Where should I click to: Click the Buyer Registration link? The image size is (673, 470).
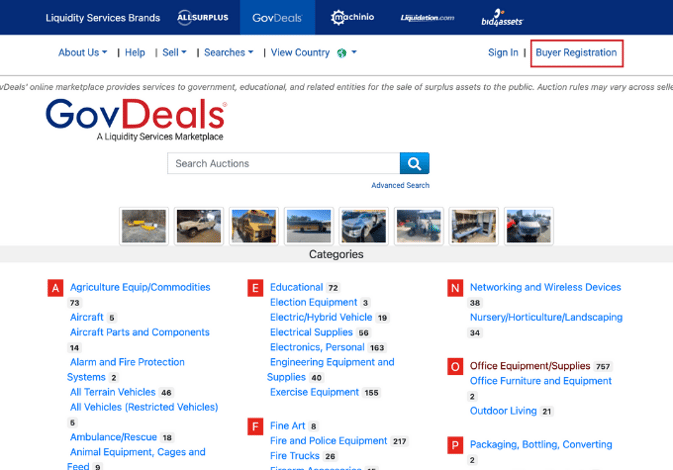click(x=576, y=53)
